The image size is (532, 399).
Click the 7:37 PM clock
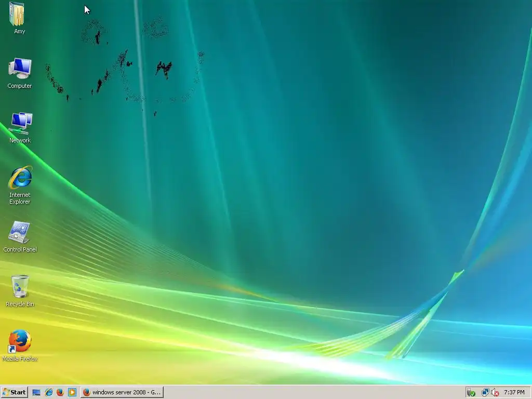(514, 392)
